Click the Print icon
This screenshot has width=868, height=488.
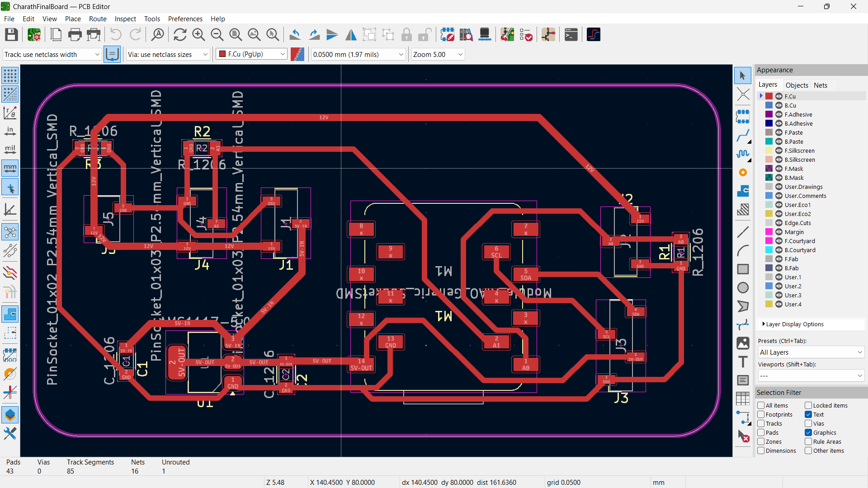75,35
